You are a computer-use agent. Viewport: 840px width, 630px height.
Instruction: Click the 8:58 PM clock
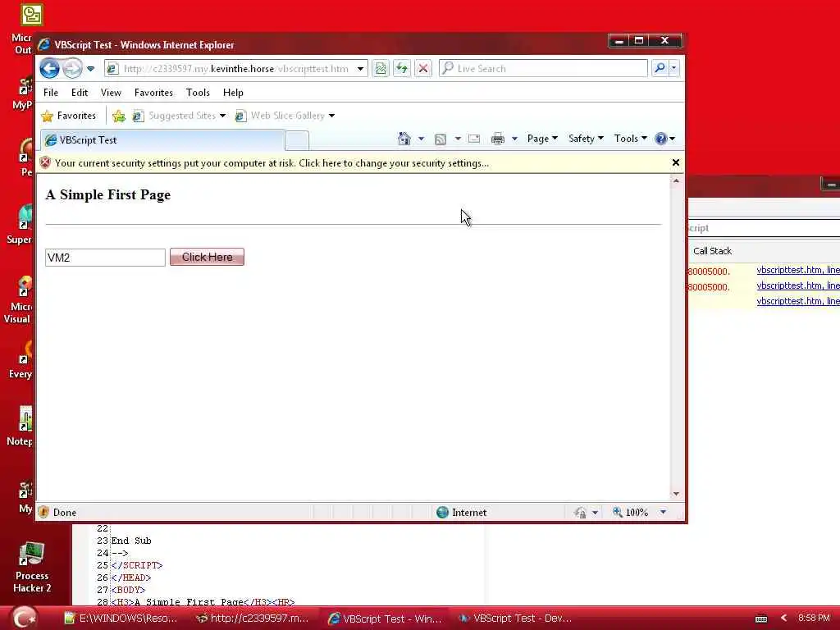tap(814, 619)
